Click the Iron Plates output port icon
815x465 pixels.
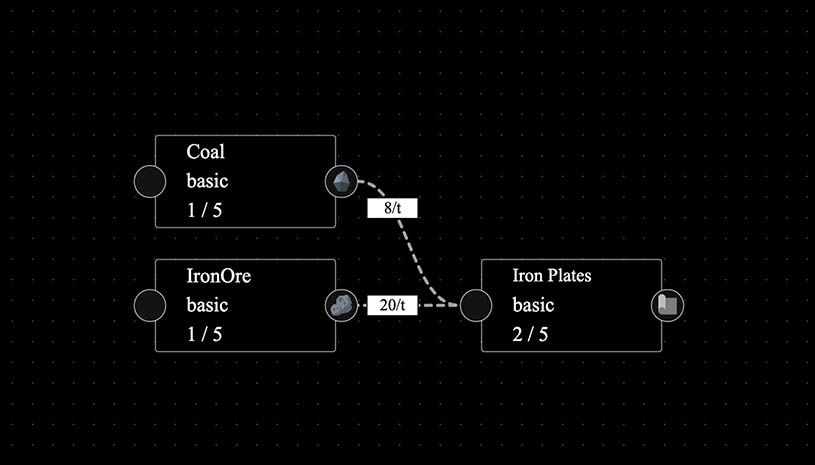(667, 305)
